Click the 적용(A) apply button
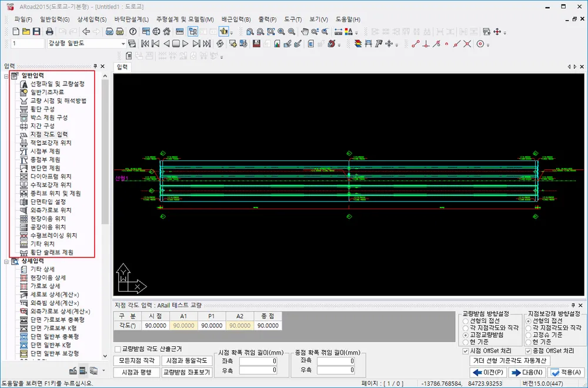This screenshot has height=388, width=588. coord(566,372)
